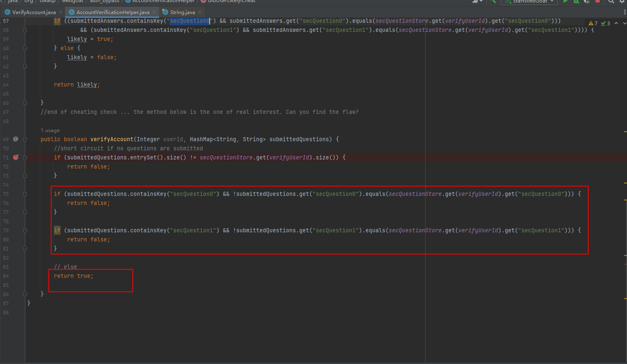Click the fold end marker on line 81

[25, 248]
